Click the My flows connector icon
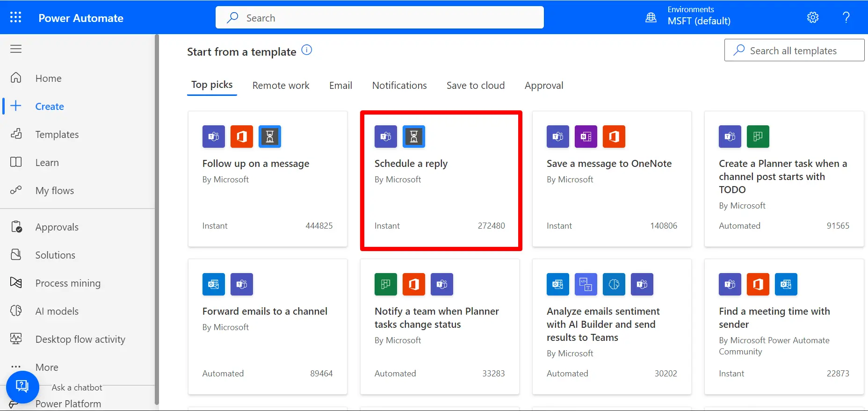This screenshot has width=868, height=411. 16,190
